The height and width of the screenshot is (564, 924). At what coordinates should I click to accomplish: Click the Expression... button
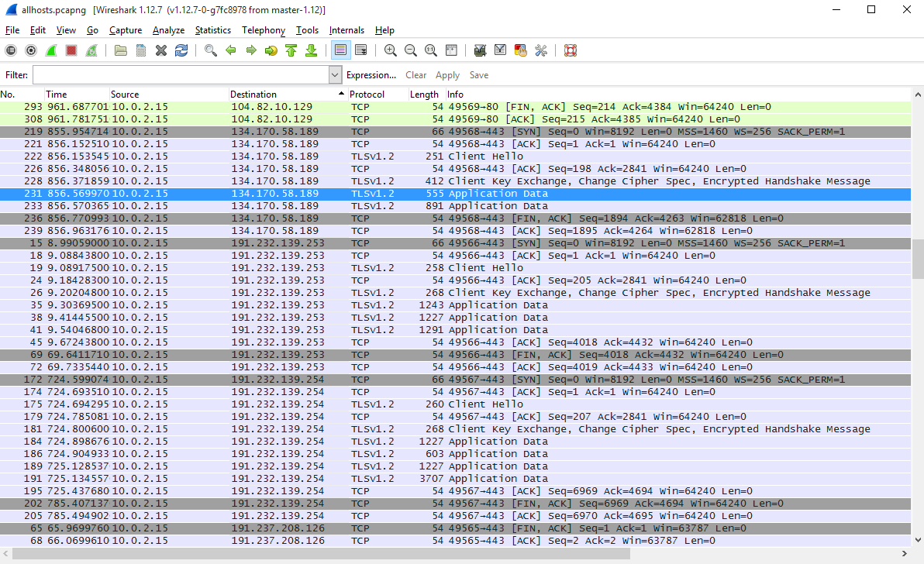click(x=371, y=75)
